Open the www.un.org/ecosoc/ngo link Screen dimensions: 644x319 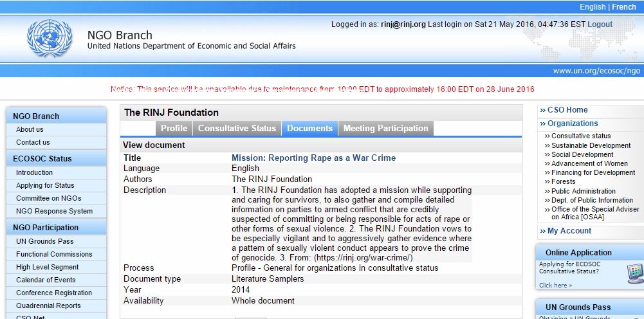click(596, 71)
